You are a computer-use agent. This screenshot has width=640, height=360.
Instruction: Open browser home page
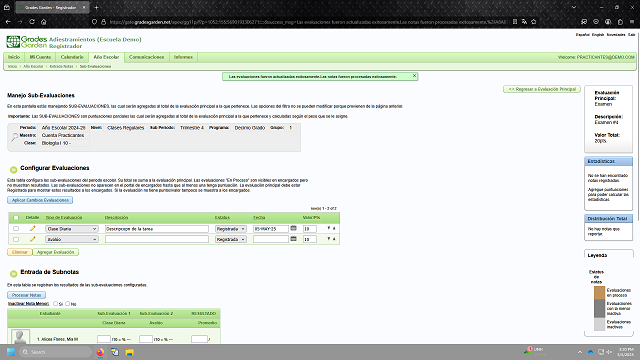[44, 22]
